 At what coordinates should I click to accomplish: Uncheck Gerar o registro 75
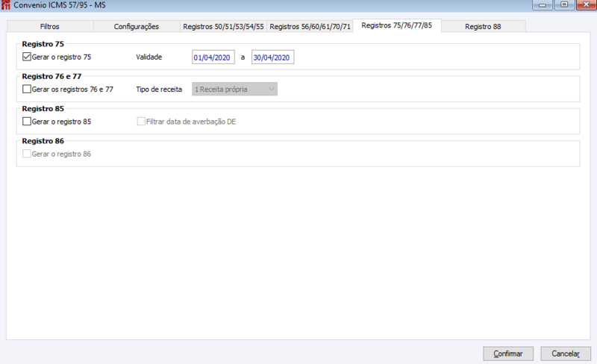27,57
